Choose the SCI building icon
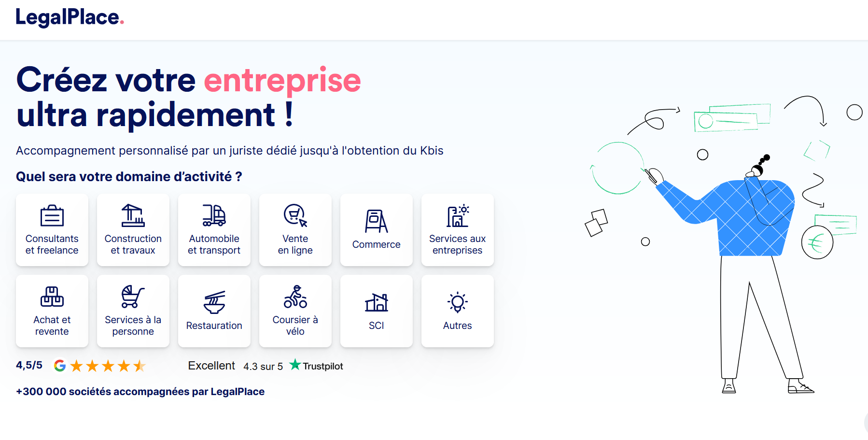 [x=376, y=302]
